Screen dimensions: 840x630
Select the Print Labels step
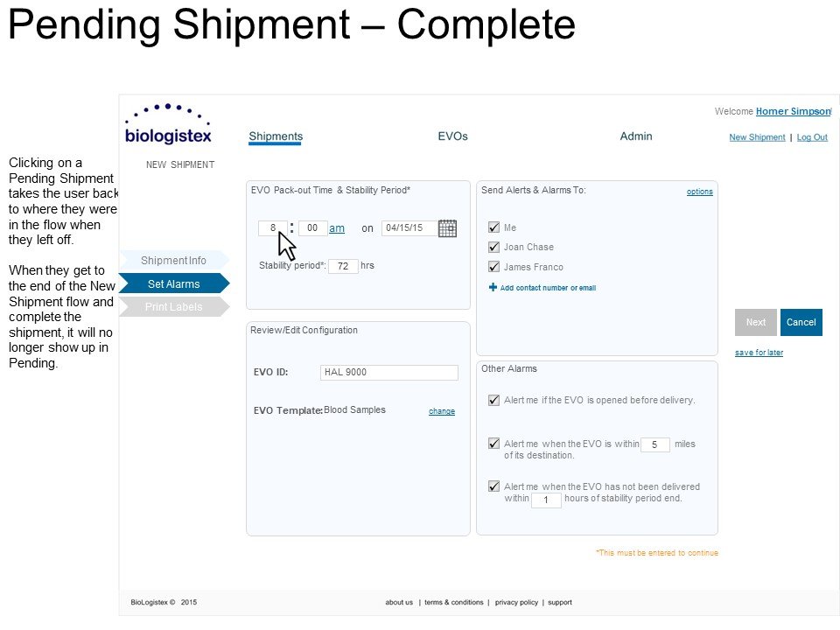tap(173, 307)
